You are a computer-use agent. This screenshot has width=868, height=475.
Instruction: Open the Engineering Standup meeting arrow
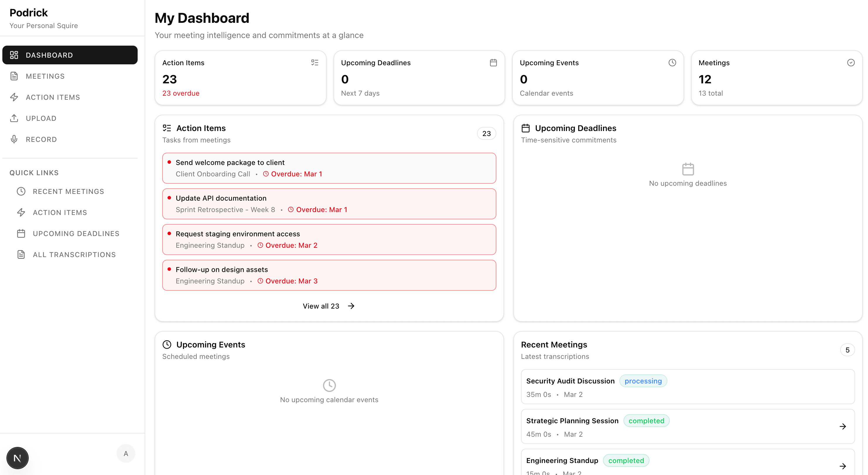click(x=843, y=466)
